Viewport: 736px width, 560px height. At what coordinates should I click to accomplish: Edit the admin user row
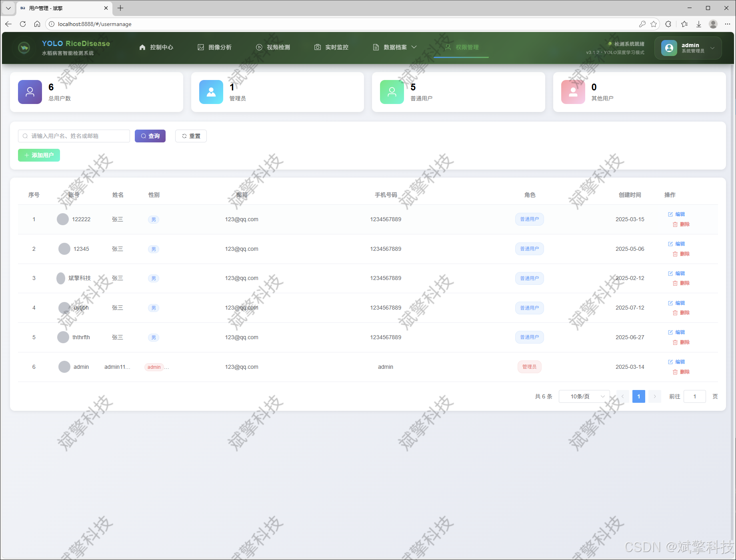click(676, 362)
